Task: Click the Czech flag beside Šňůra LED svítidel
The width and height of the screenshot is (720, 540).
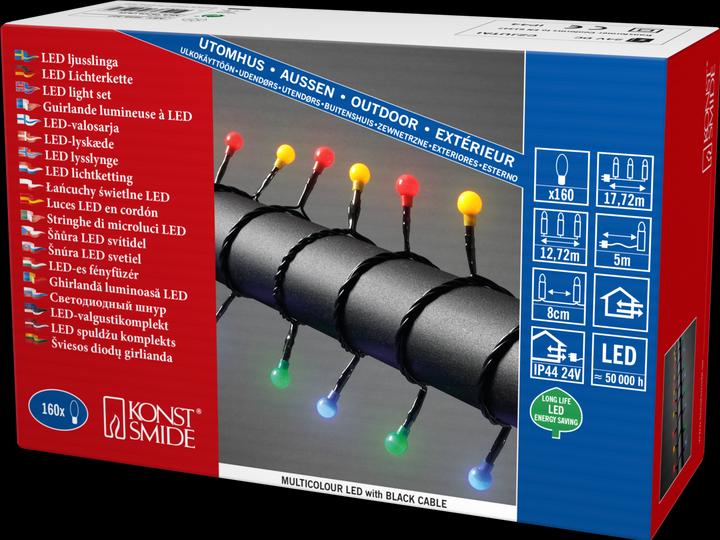Action: coord(33,231)
